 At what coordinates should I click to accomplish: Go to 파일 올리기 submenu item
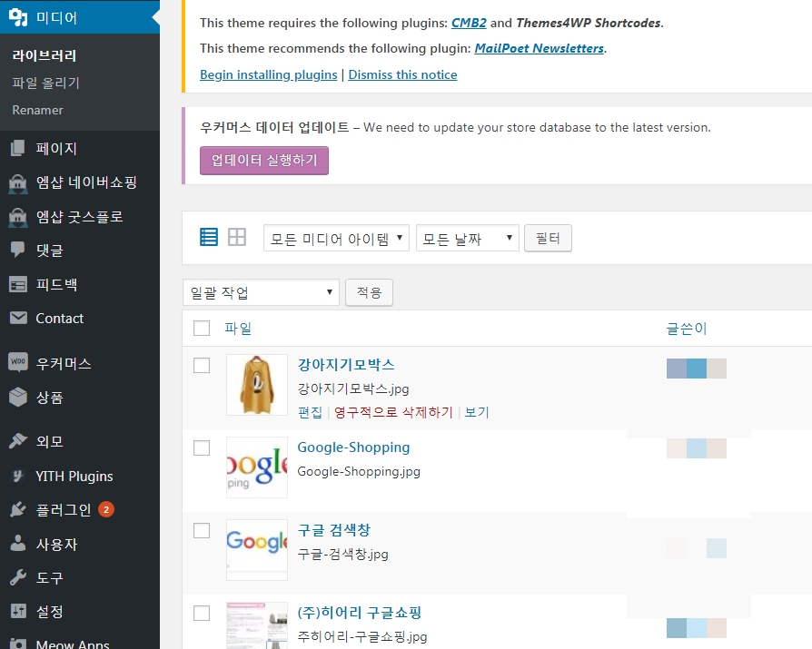pos(46,83)
